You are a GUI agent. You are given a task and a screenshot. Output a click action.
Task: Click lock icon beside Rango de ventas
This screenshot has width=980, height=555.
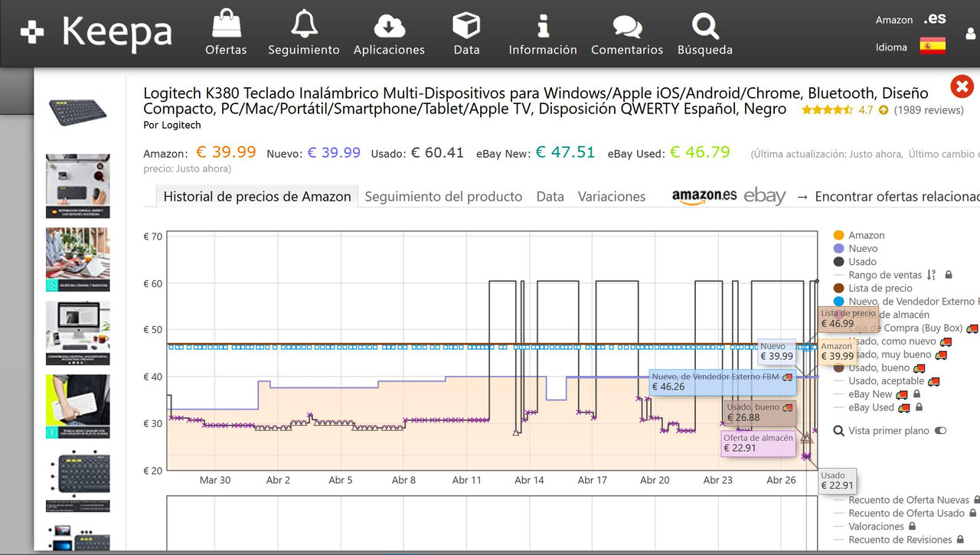pyautogui.click(x=949, y=275)
